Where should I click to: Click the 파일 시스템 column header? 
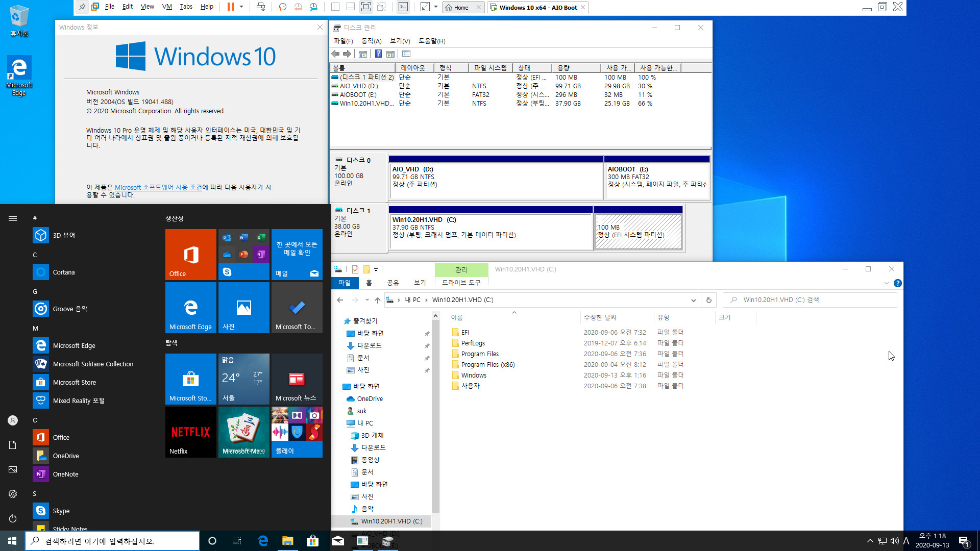coord(490,68)
